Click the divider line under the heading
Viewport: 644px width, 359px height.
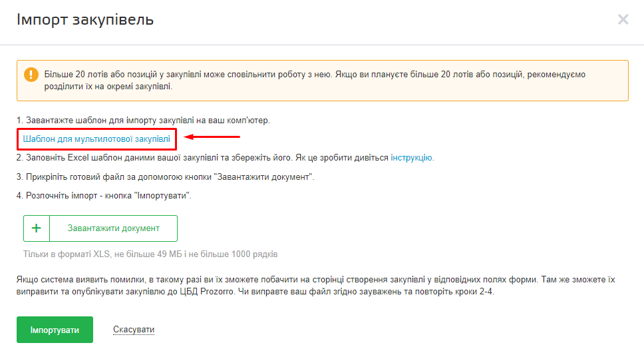coord(322,45)
